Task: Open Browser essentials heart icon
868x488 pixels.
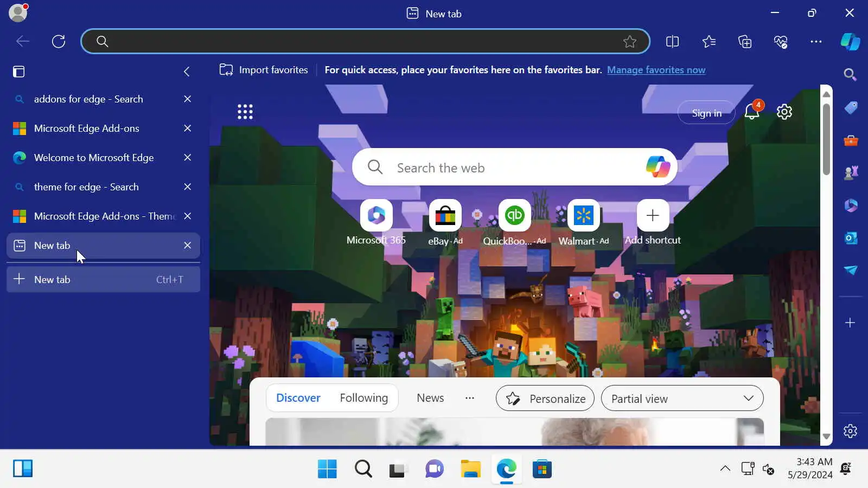Action: coord(781,42)
